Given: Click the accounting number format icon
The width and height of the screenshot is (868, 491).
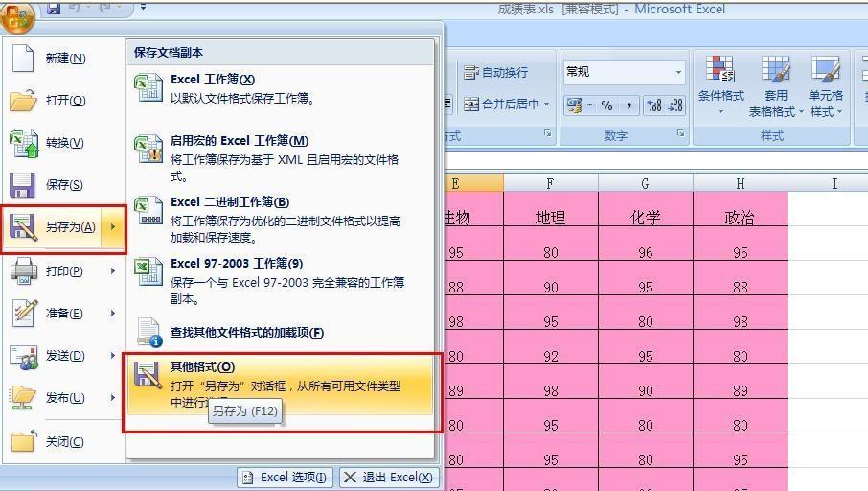Looking at the screenshot, I should coord(575,105).
